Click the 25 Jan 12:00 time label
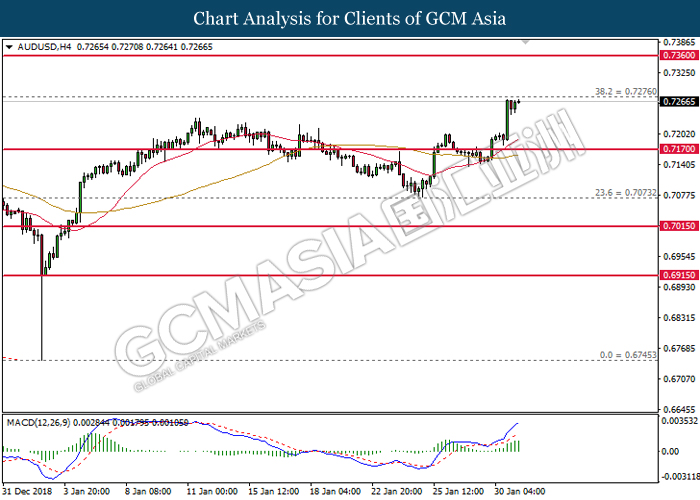 click(458, 492)
